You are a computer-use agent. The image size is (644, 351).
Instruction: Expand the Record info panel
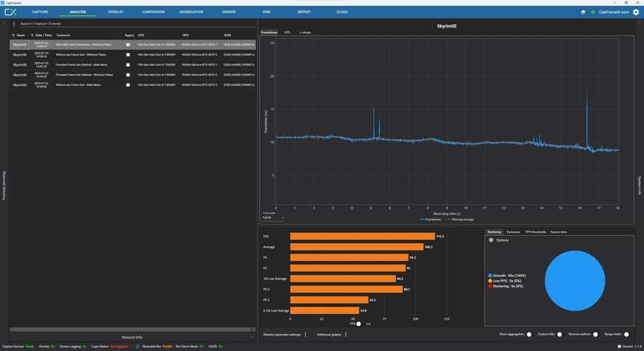pos(132,337)
